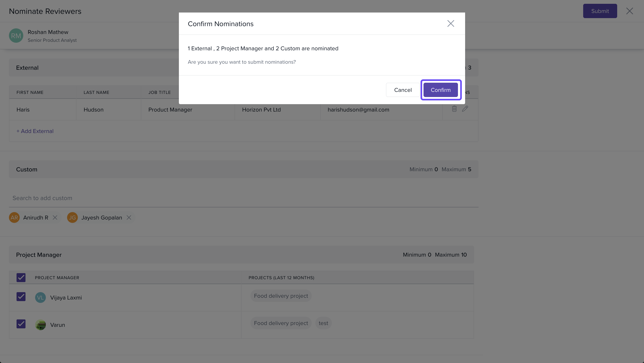This screenshot has height=363, width=644.
Task: Click the Add External link
Action: (x=35, y=131)
